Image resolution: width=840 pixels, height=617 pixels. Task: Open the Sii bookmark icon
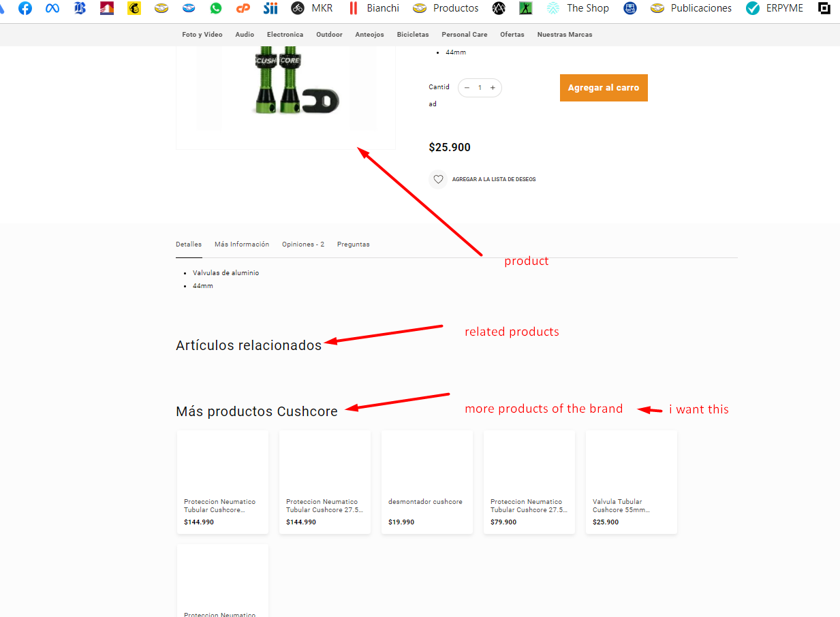(x=270, y=8)
